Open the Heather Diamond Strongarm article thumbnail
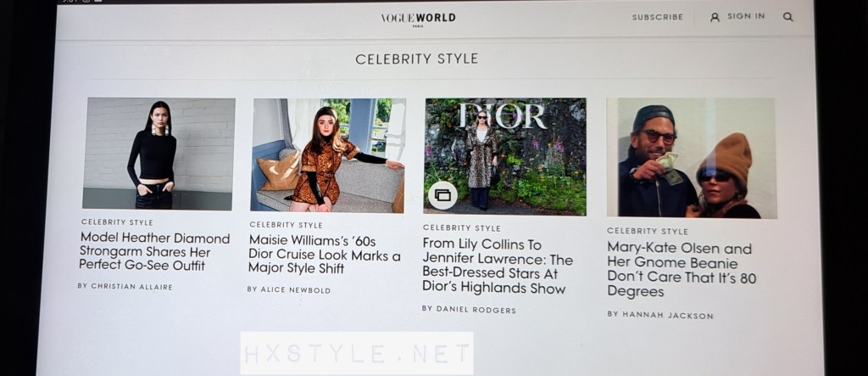 (x=159, y=154)
